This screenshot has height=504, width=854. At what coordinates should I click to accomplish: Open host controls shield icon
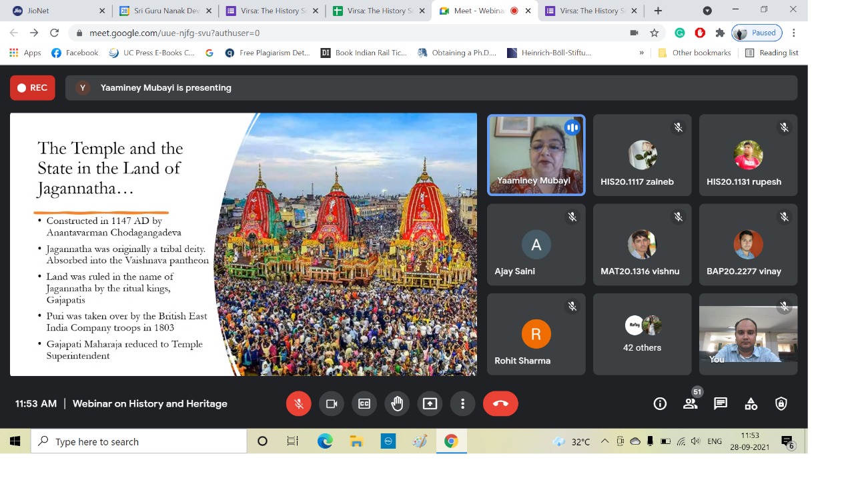tap(781, 403)
